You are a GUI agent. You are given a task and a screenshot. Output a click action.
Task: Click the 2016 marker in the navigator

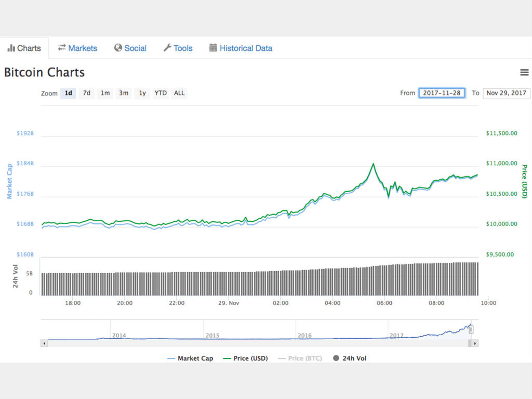(304, 335)
